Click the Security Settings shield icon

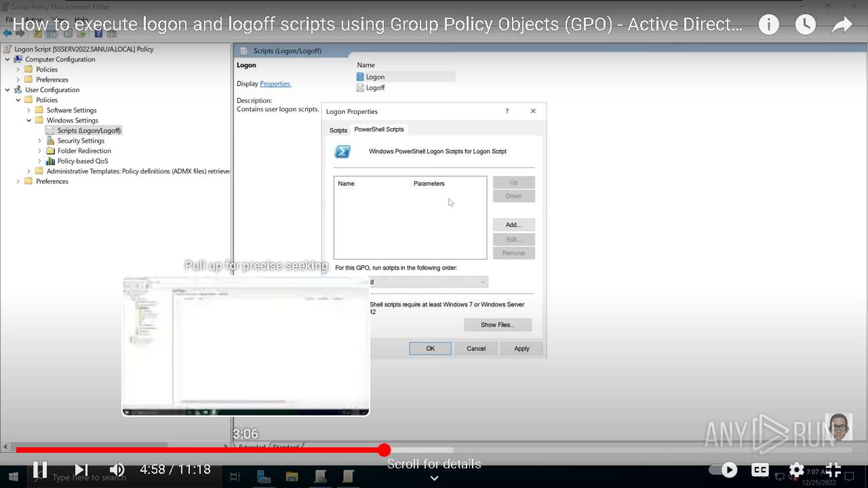click(x=50, y=140)
